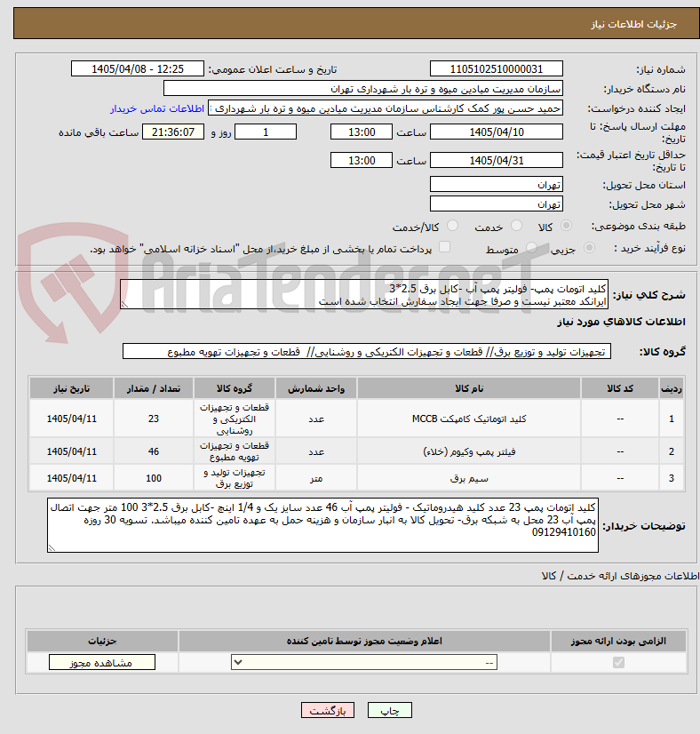Click the general description text area

364,294
